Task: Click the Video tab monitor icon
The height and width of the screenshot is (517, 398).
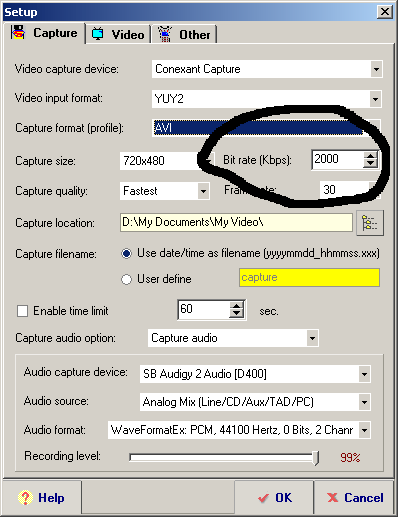Action: [x=98, y=34]
